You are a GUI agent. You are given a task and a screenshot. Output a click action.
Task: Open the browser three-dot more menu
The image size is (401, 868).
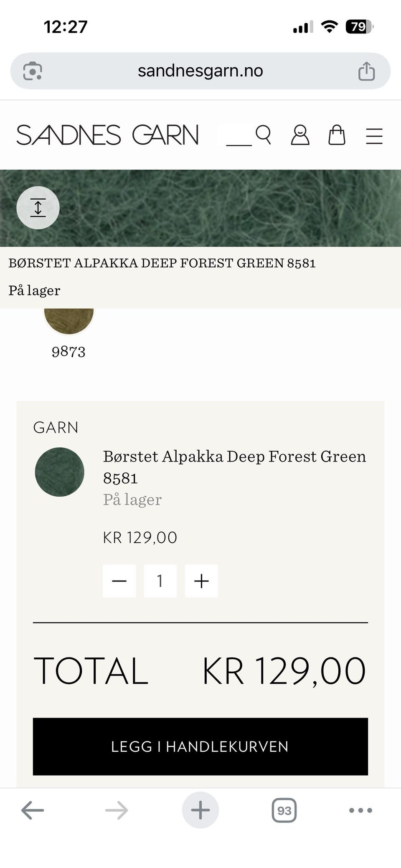360,810
